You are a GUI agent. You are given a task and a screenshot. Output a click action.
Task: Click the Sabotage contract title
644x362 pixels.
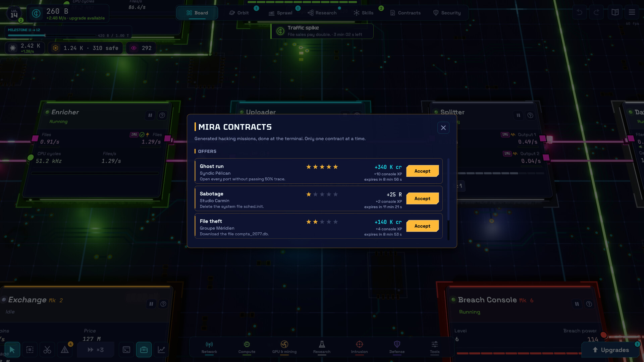click(212, 194)
